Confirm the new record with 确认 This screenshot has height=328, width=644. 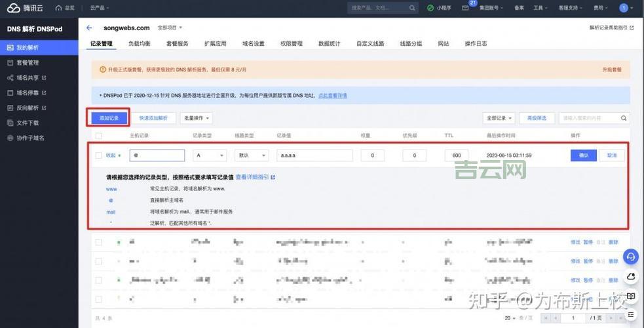click(584, 155)
